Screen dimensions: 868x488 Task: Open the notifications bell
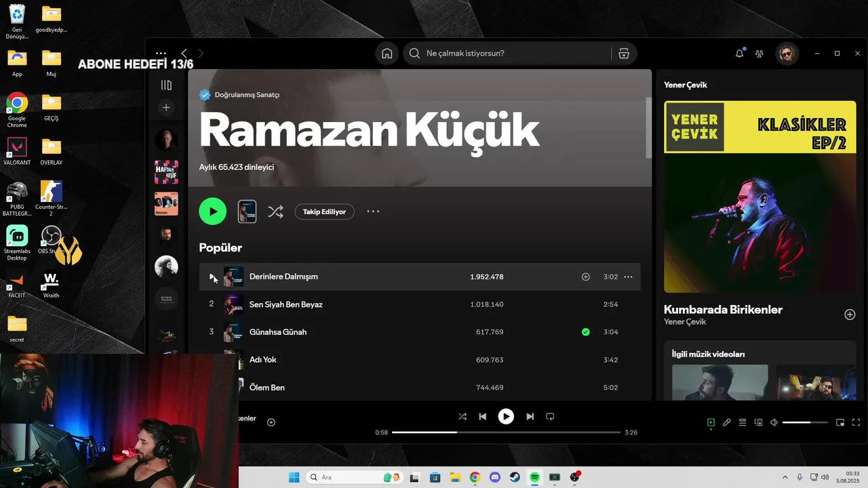point(739,54)
